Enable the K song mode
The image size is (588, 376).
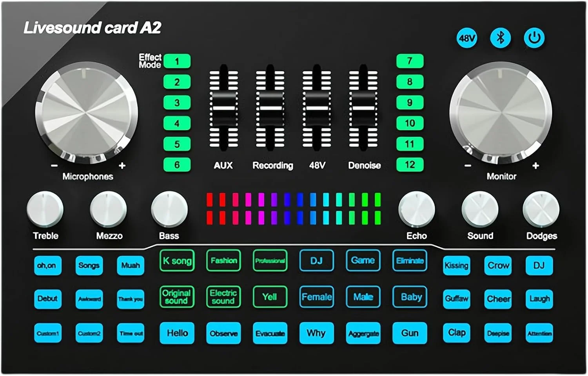[177, 260]
